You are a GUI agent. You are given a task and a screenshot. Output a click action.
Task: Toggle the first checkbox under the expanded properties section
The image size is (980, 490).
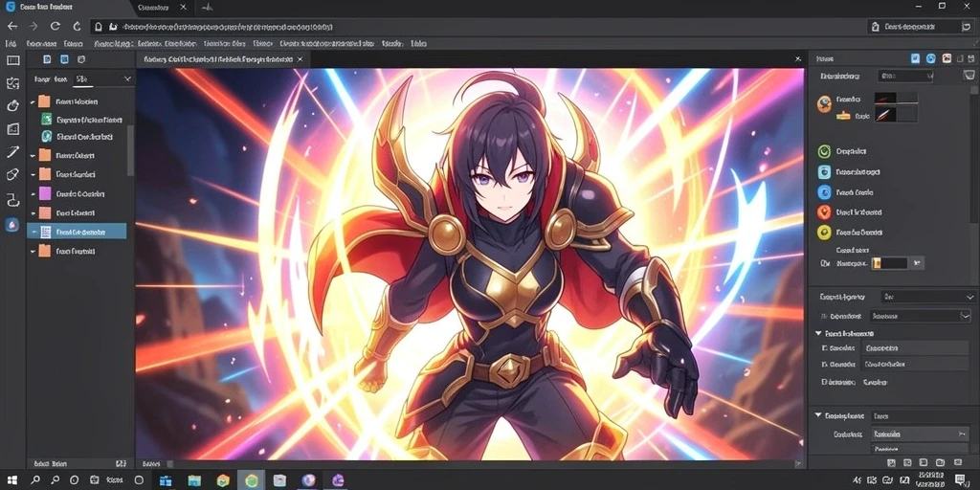coord(825,348)
